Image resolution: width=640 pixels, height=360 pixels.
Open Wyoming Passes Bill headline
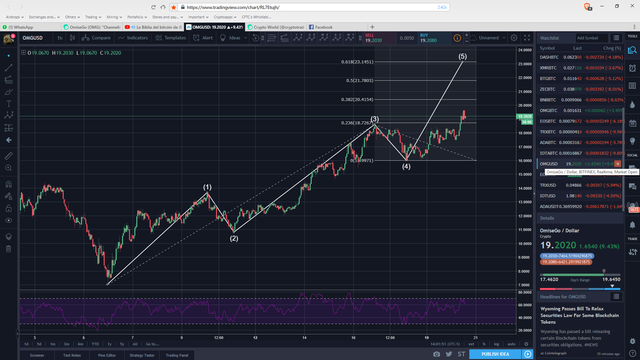[580, 316]
